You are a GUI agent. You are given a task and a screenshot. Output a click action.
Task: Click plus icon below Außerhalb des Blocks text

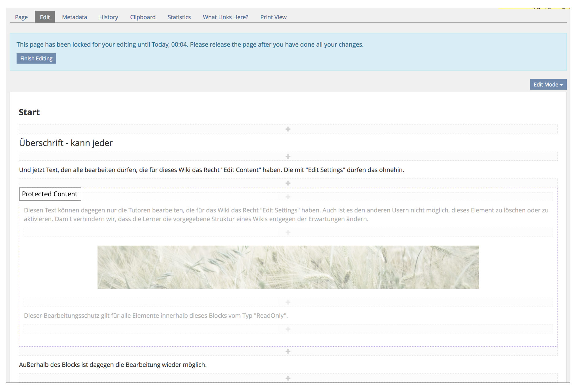click(x=288, y=378)
